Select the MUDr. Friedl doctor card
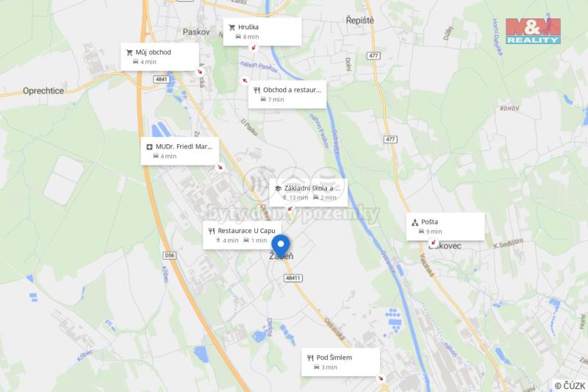 click(179, 152)
